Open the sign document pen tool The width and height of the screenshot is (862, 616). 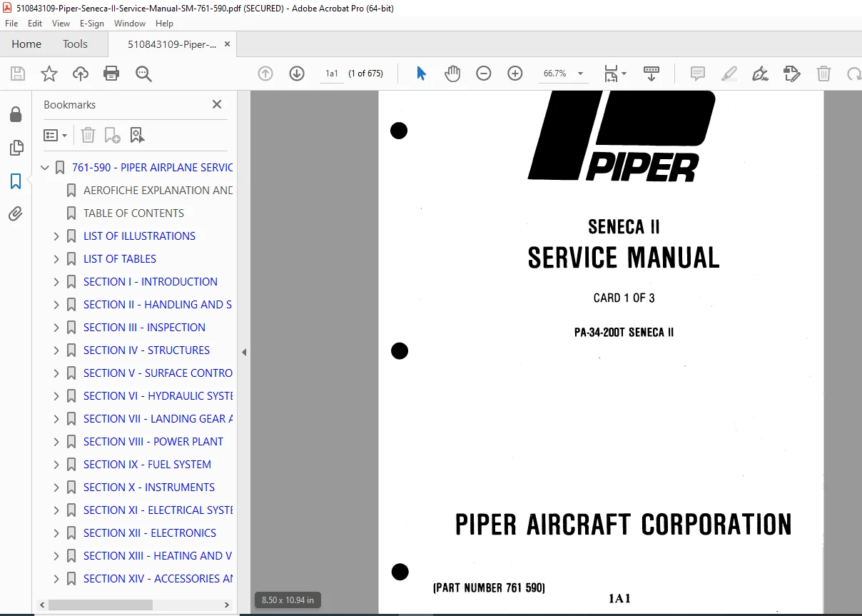[761, 74]
